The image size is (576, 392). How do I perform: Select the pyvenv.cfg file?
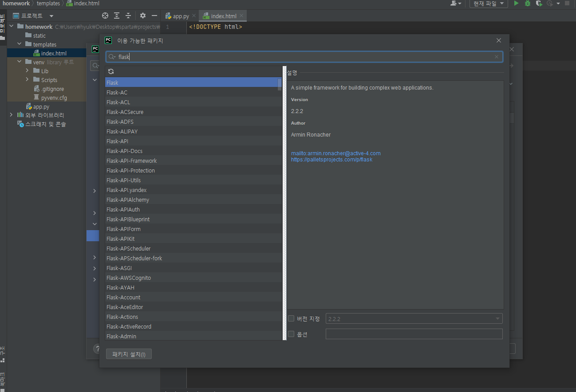tap(54, 98)
